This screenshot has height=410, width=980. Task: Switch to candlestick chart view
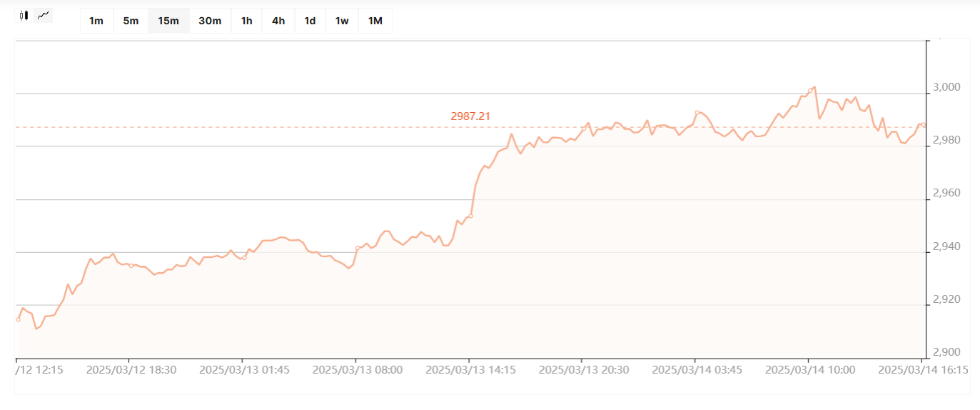pyautogui.click(x=24, y=15)
